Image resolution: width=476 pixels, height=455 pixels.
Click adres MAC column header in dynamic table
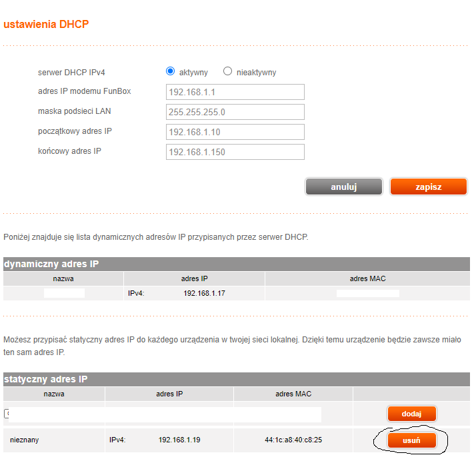click(x=367, y=278)
